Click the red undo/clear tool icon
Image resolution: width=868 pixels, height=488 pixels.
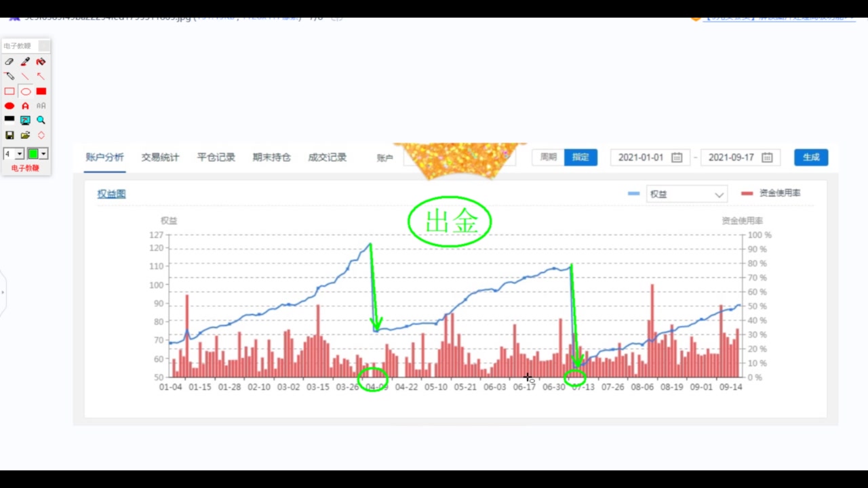[41, 62]
